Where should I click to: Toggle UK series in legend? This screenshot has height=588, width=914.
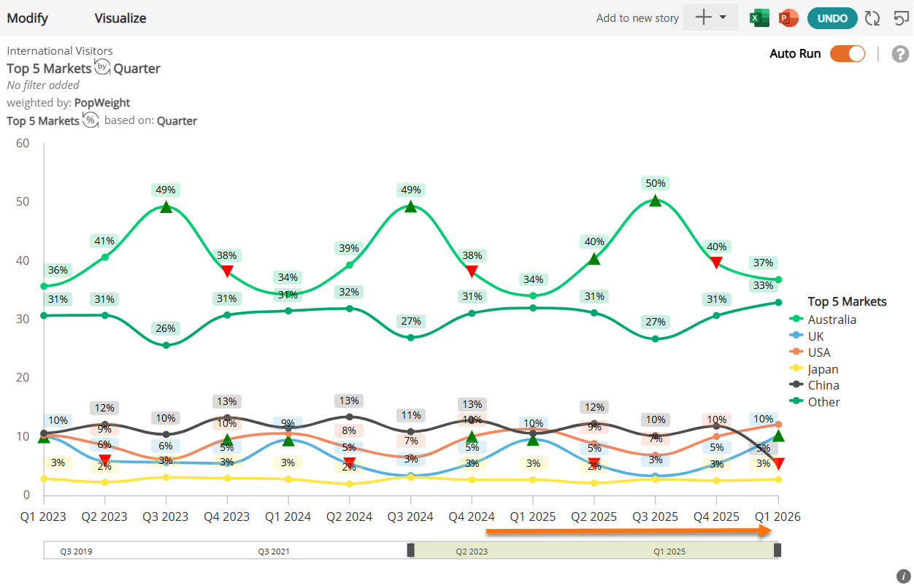[x=808, y=336]
